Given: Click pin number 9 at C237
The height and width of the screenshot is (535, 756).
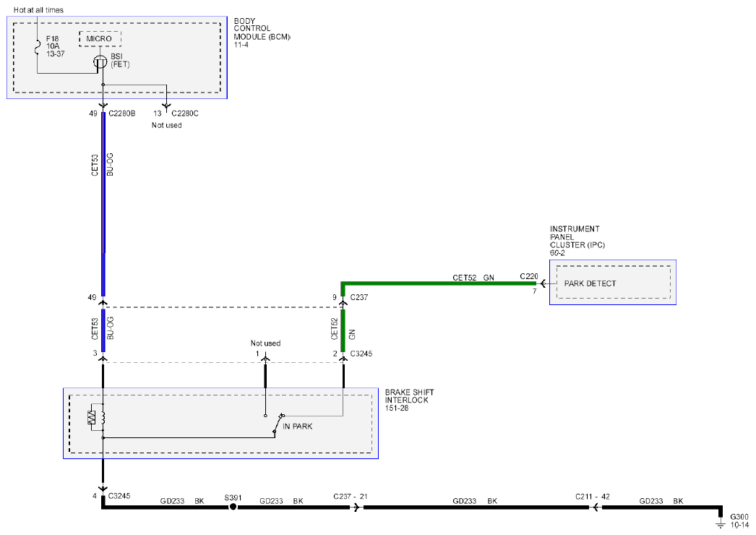Looking at the screenshot, I should 335,297.
